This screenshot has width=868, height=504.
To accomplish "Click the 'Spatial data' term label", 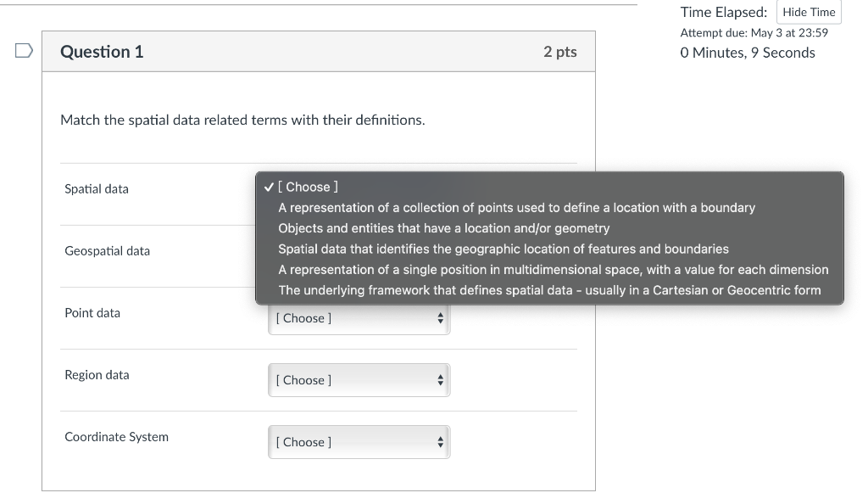I will pos(97,189).
